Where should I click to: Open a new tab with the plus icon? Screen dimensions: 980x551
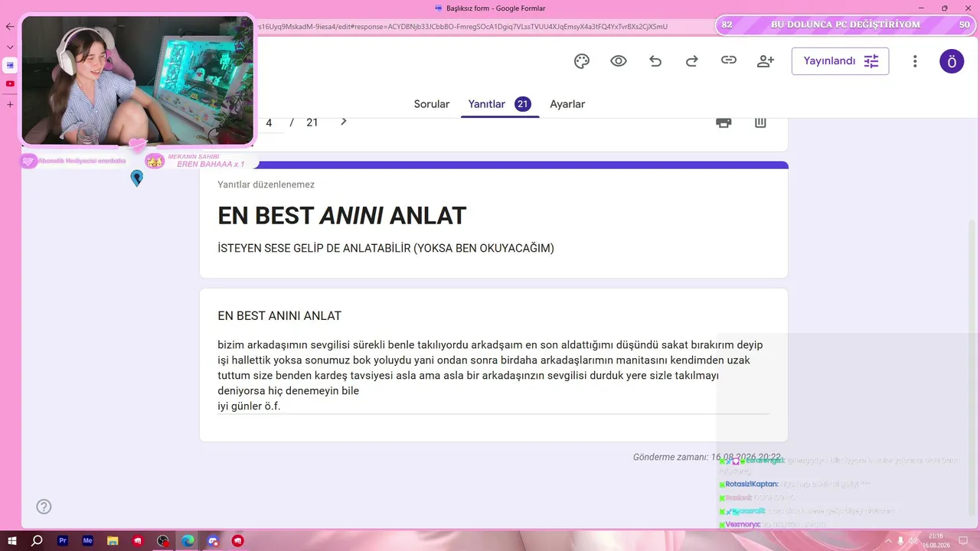tap(10, 104)
